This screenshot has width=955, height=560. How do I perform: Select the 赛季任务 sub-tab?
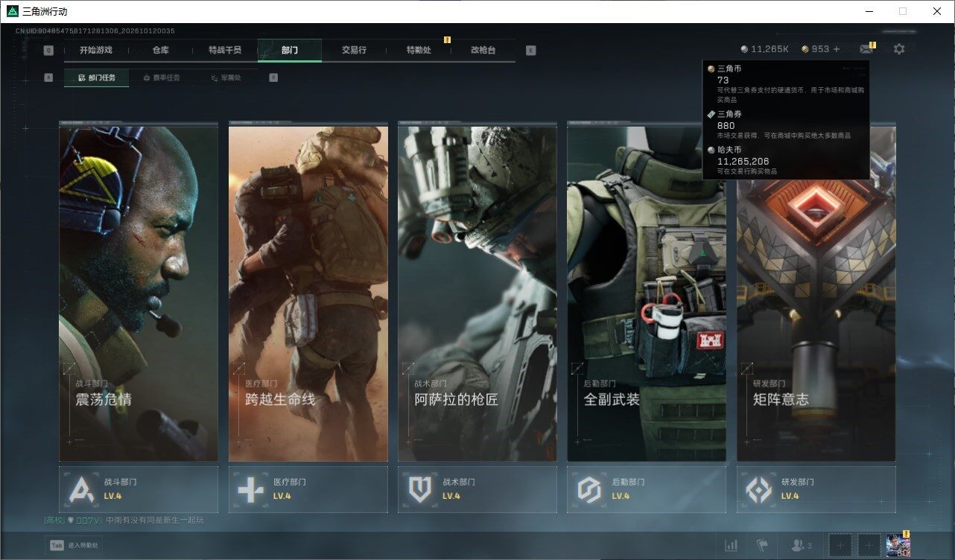point(162,77)
